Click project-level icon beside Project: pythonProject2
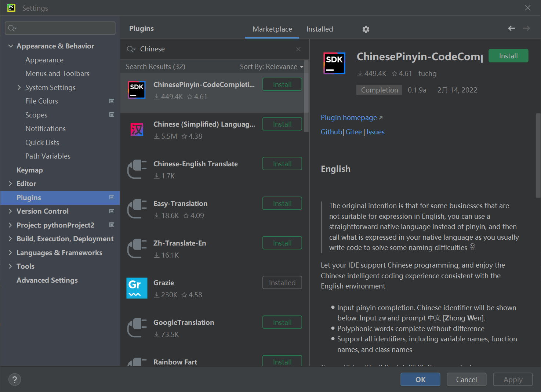The height and width of the screenshot is (392, 541). (x=112, y=225)
